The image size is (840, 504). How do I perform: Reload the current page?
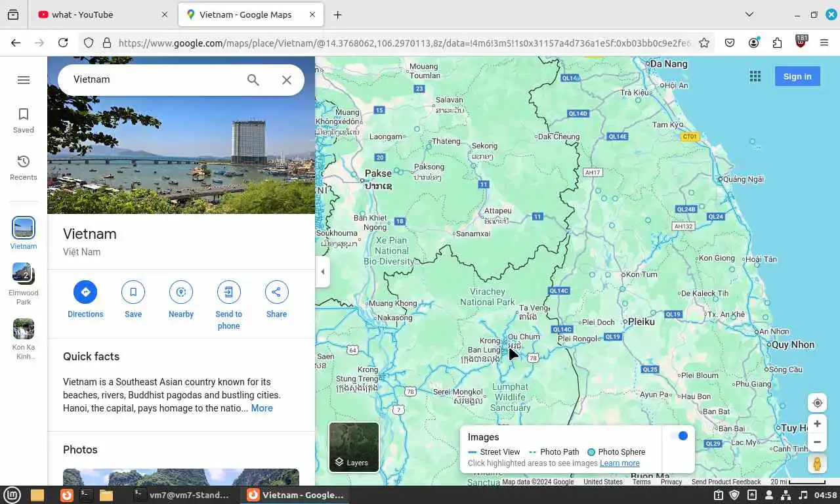tap(63, 43)
